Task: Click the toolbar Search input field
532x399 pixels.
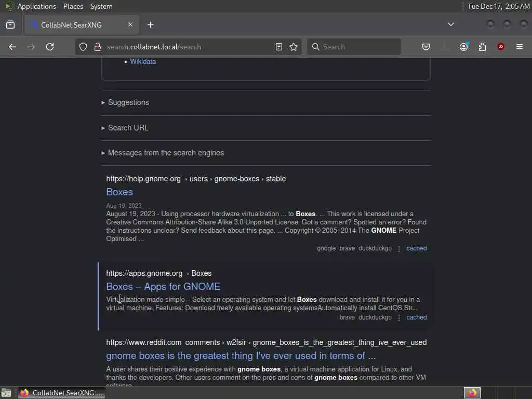Action: click(x=354, y=47)
